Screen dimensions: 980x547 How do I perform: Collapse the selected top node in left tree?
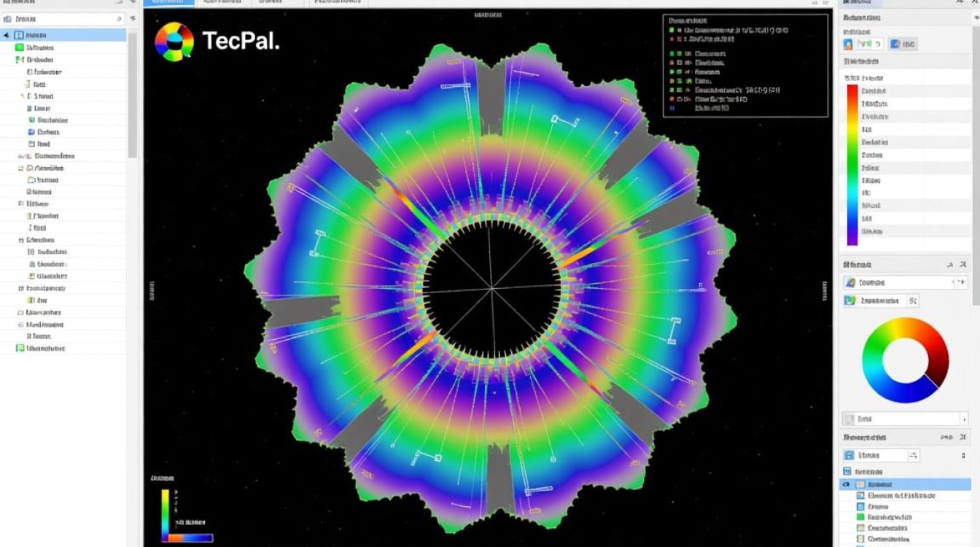[x=7, y=35]
